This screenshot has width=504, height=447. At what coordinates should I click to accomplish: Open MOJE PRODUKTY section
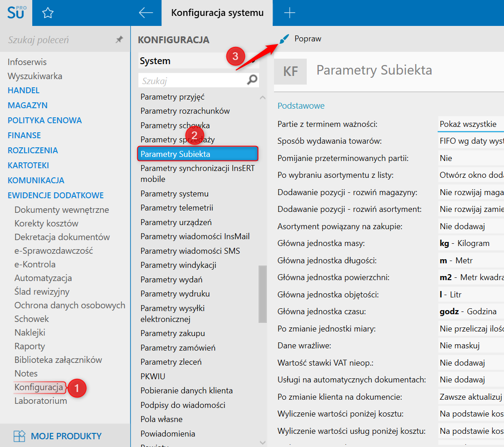[x=66, y=436]
